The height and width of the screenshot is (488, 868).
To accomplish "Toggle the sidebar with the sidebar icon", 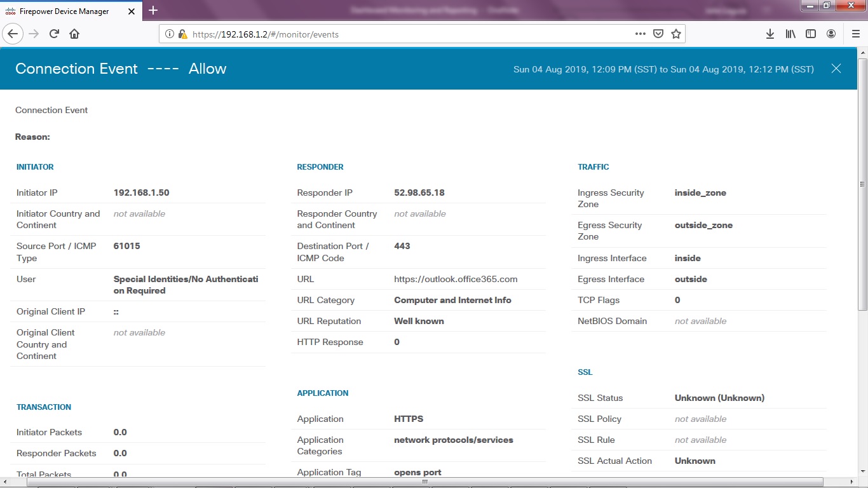I will [811, 33].
